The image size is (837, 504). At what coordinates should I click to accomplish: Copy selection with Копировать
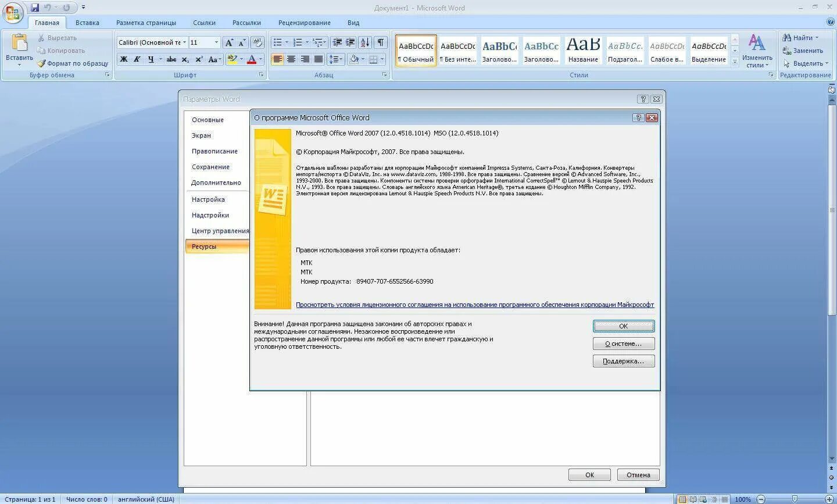[60, 51]
